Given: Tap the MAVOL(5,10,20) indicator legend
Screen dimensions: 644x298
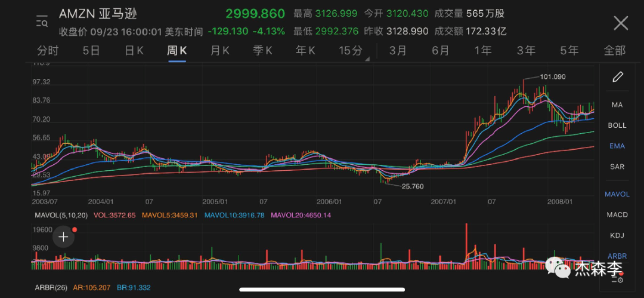Looking at the screenshot, I should pos(61,215).
